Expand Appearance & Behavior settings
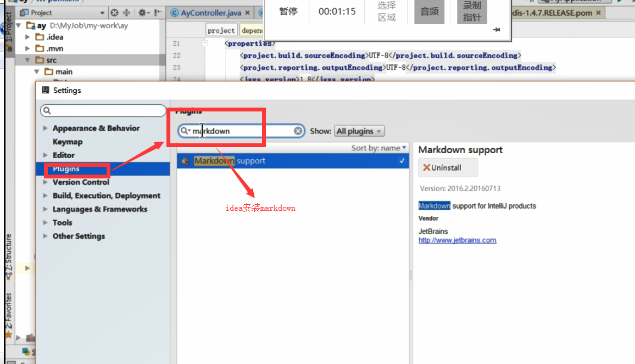 [x=46, y=128]
